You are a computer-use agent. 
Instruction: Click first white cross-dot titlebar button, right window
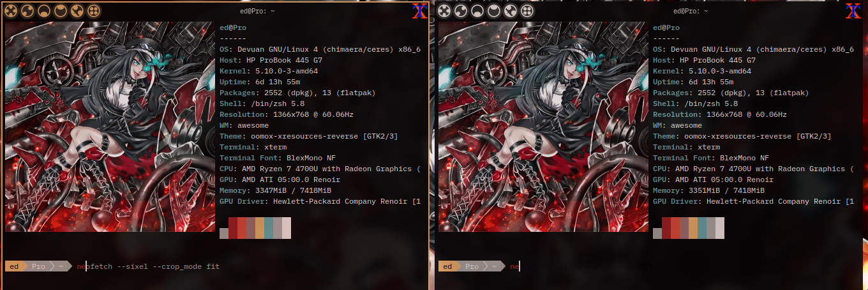[444, 11]
